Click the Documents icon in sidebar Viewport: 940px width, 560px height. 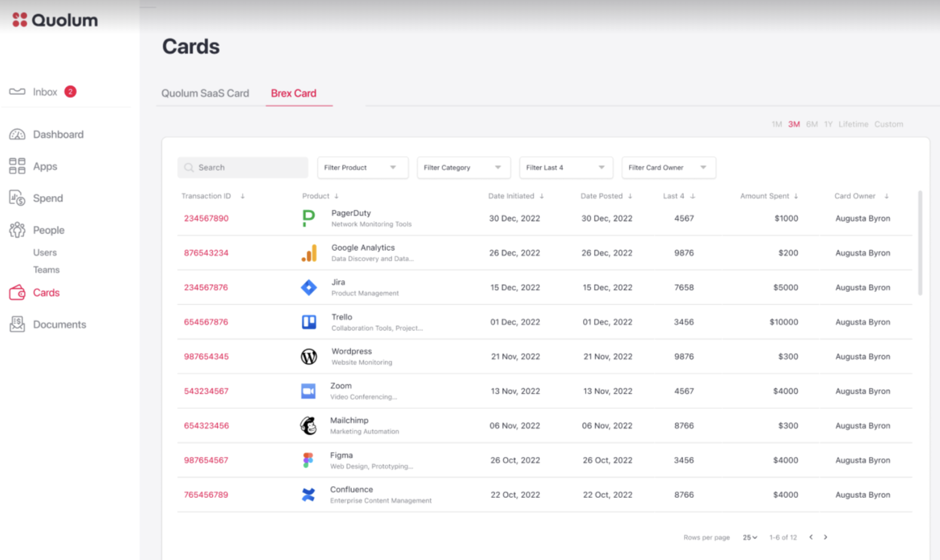[x=17, y=324]
